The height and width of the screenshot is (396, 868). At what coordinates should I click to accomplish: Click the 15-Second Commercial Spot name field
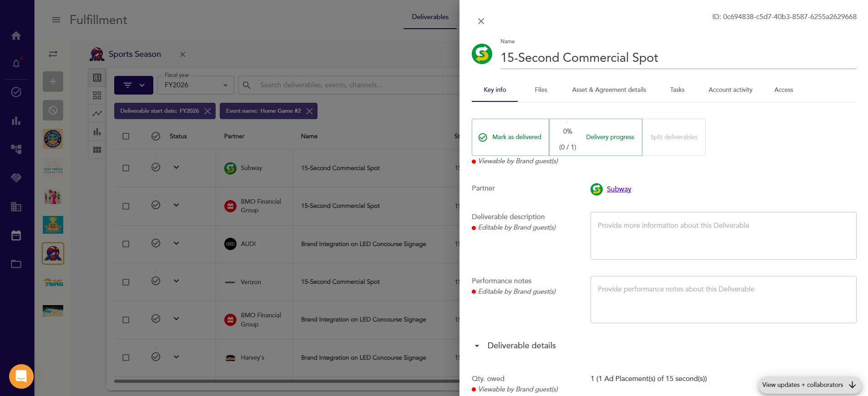(x=678, y=58)
